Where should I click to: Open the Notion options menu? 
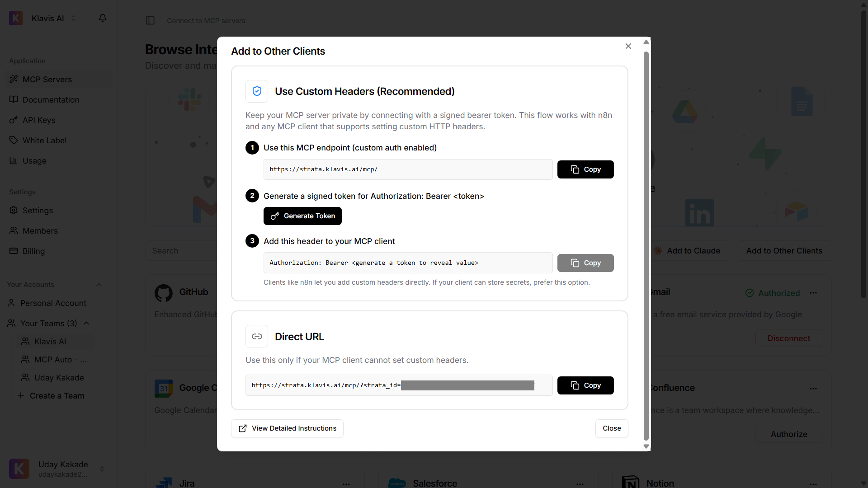pos(814,484)
